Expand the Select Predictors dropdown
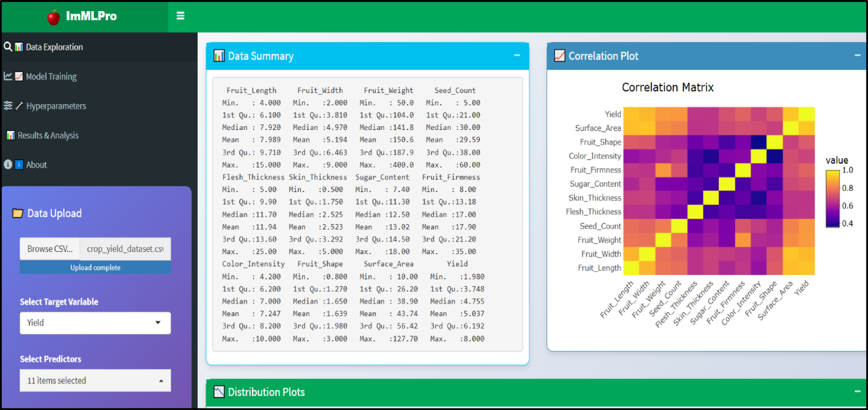Screen dimensions: 868x410 pos(95,381)
